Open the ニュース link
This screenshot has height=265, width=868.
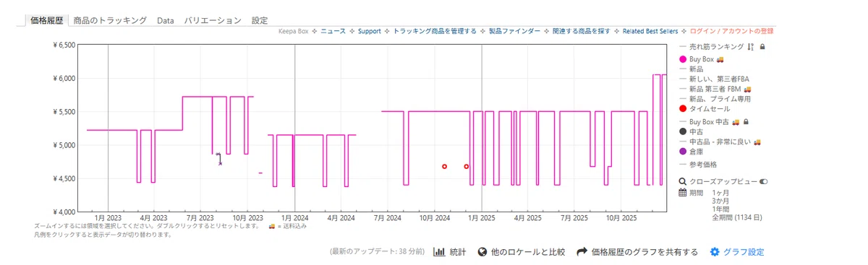pyautogui.click(x=333, y=31)
